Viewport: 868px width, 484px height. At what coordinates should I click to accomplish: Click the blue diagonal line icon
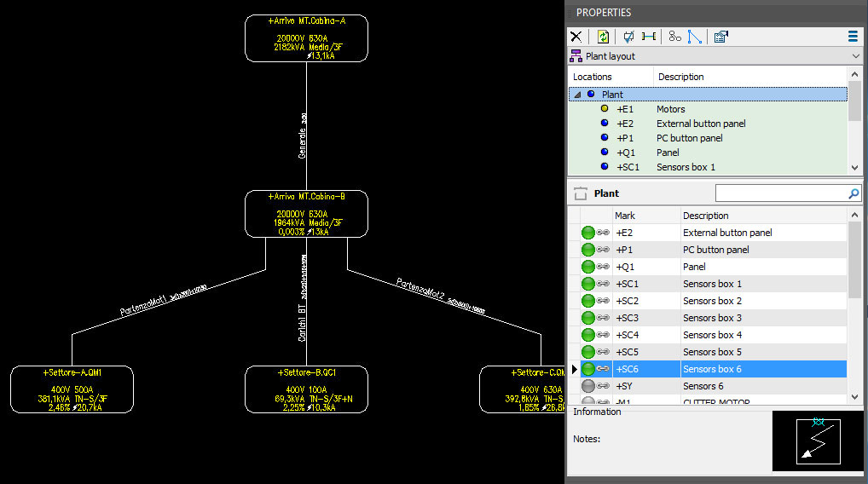click(694, 37)
